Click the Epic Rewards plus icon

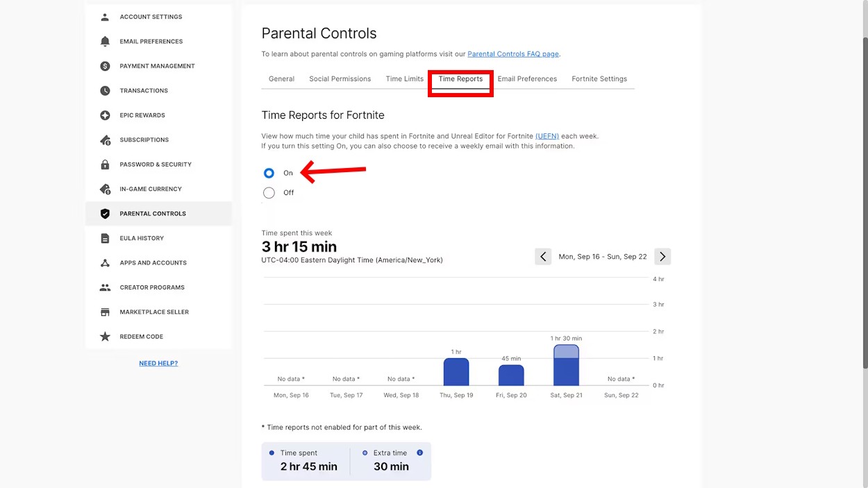tap(105, 115)
